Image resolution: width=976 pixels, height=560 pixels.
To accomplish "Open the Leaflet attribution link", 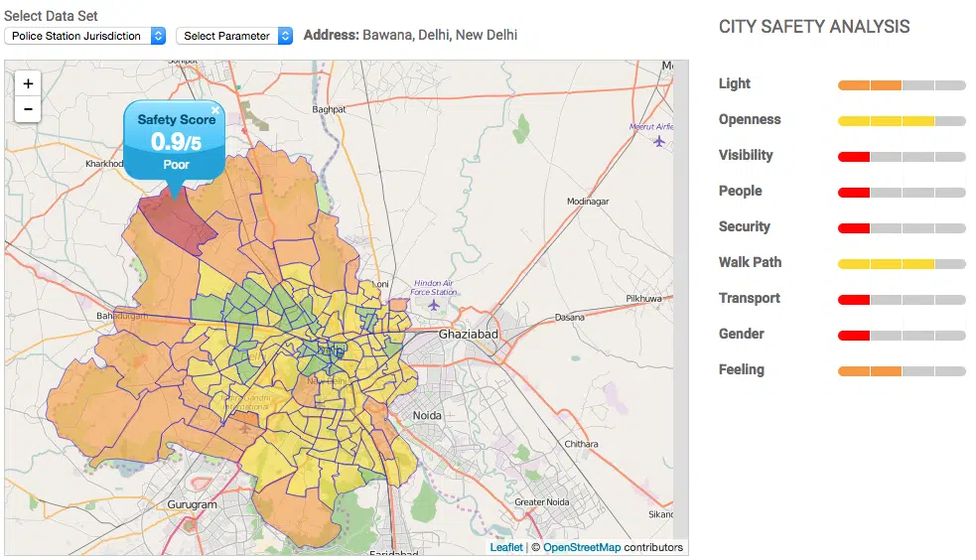I will click(506, 547).
